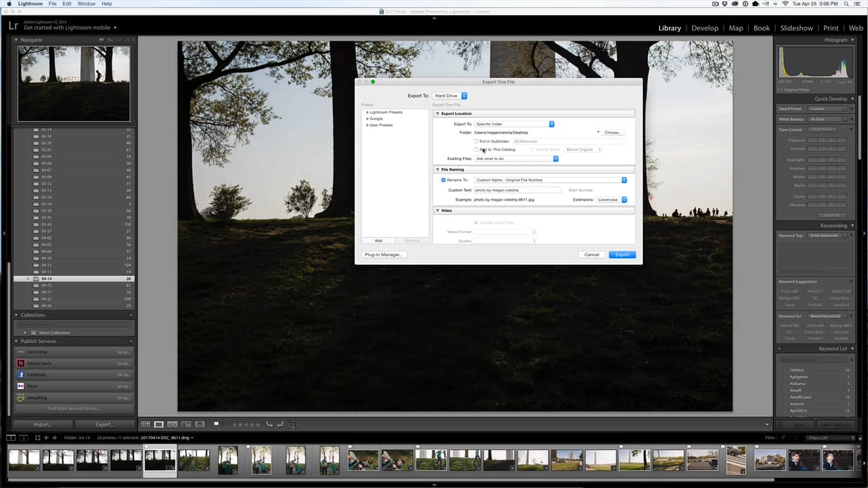Enable Put in Subfolder checkbox

coord(476,141)
